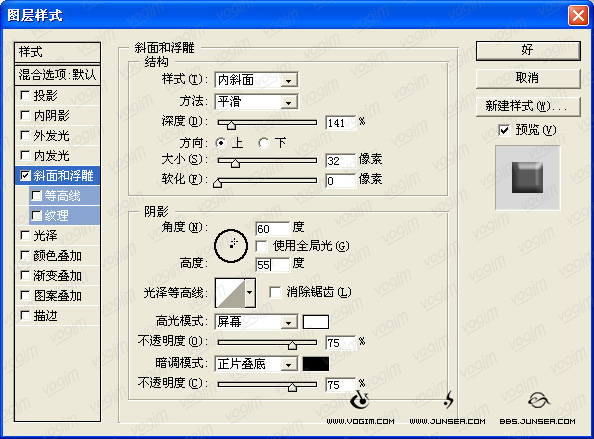This screenshot has width=594, height=439.
Task: Click the black shadow color swatch
Action: click(x=316, y=364)
